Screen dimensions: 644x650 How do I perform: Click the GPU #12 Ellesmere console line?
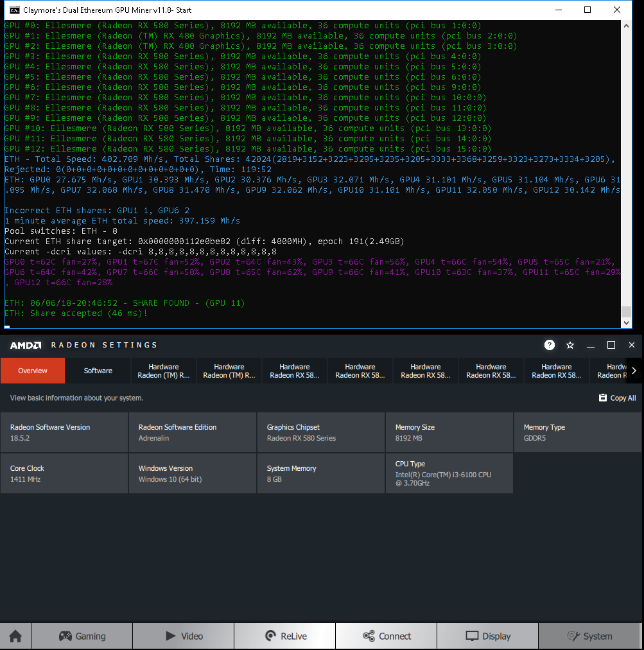(247, 149)
